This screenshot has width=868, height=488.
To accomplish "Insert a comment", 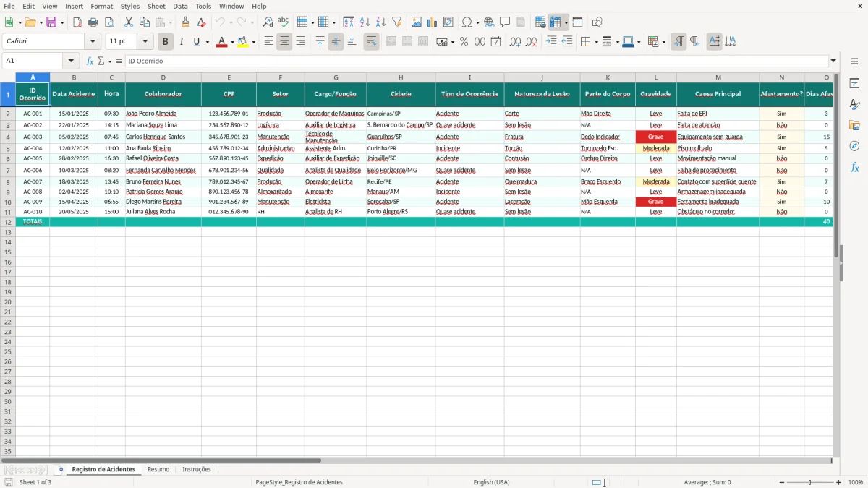I will pos(505,22).
